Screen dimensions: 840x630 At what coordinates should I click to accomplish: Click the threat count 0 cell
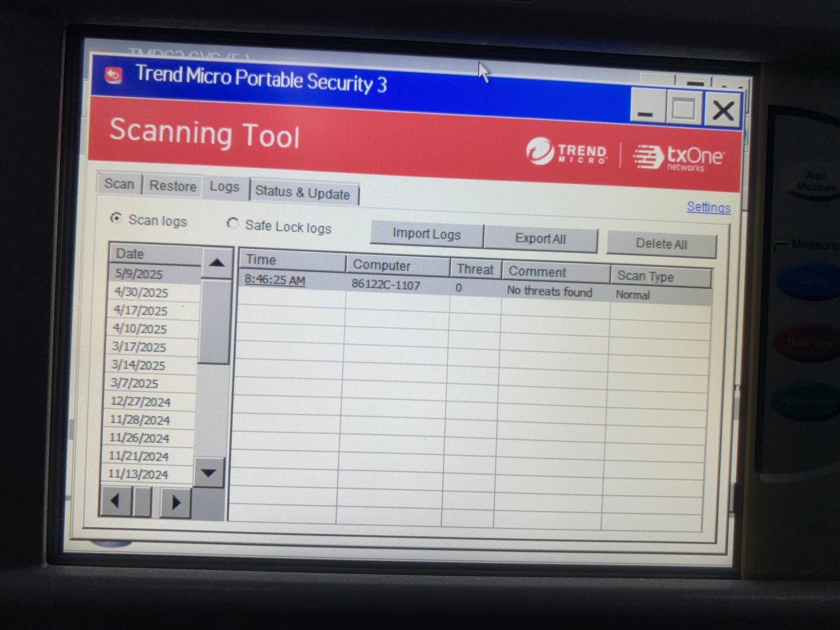pyautogui.click(x=475, y=288)
